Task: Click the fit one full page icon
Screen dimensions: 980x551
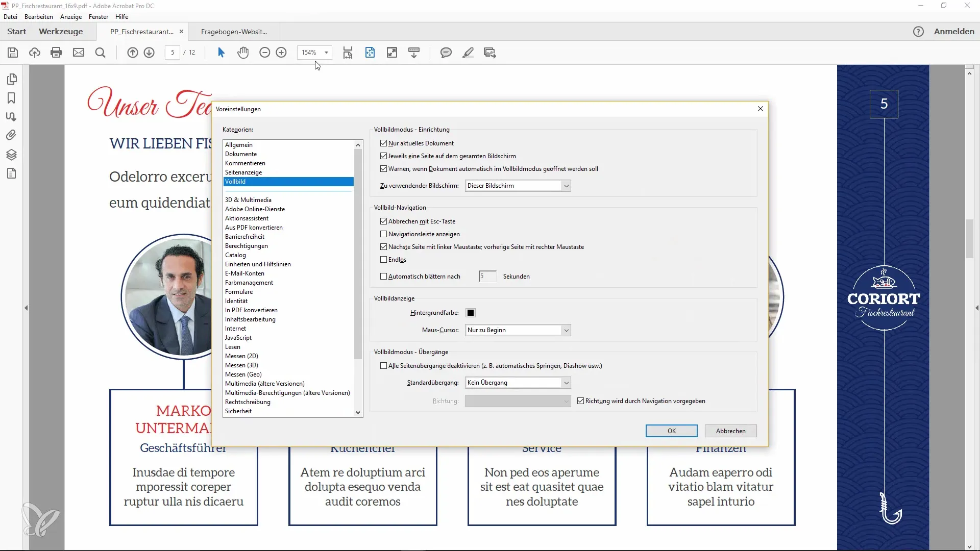Action: (x=370, y=53)
